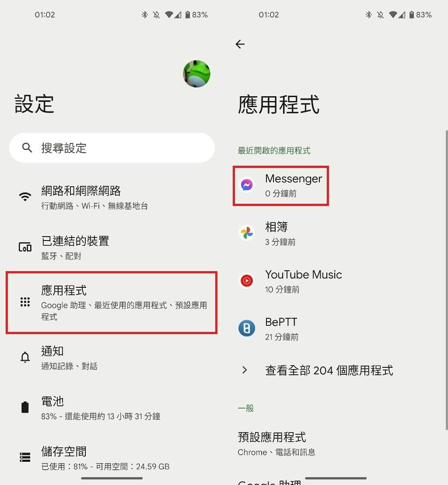This screenshot has height=485, width=448.
Task: Tap the storage icon beside 儲存空間
Action: click(x=25, y=457)
